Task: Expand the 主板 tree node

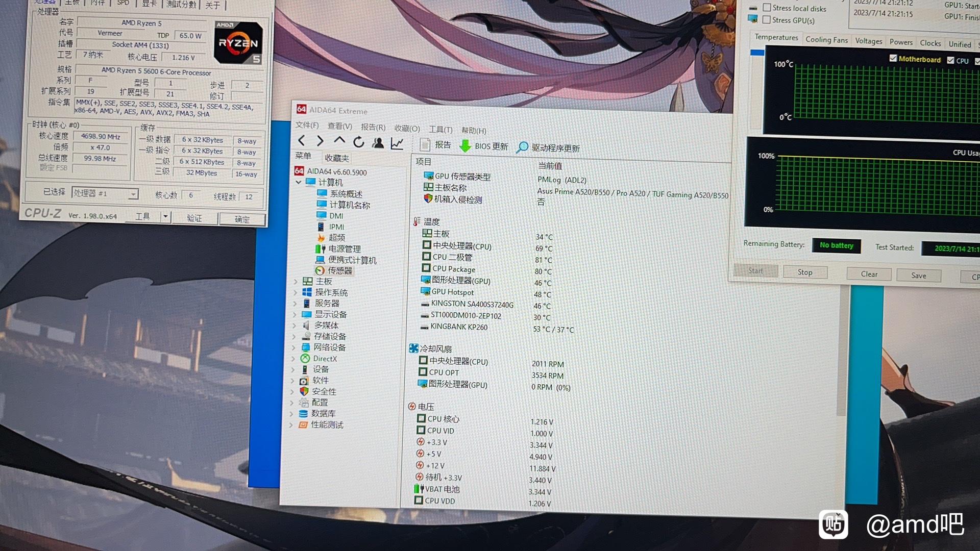Action: click(x=296, y=281)
